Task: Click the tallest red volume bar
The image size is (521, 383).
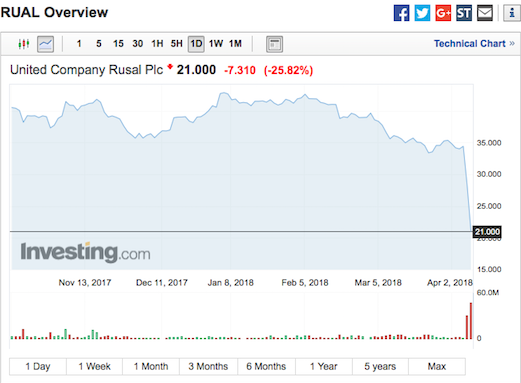Action: 471,321
